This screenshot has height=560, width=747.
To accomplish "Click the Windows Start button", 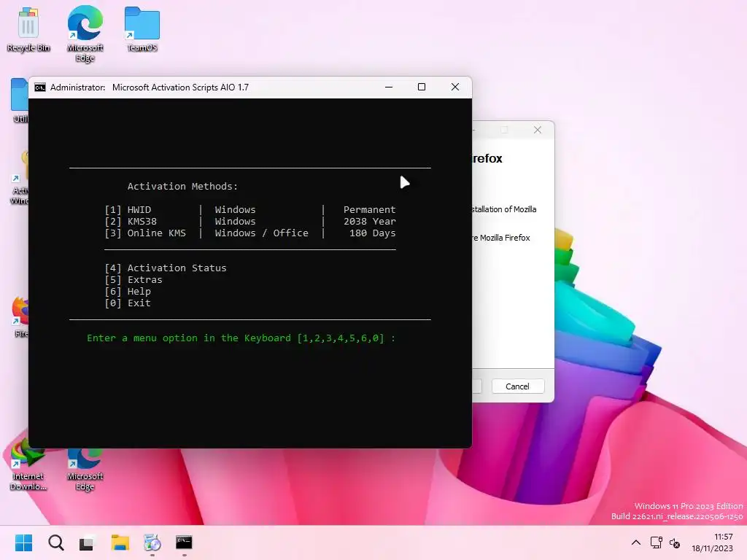I will click(x=24, y=542).
